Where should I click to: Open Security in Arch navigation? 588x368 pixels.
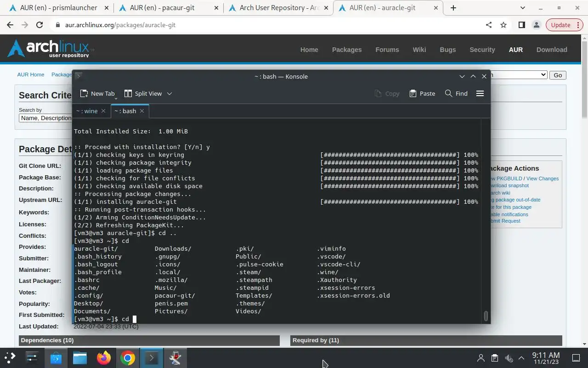pyautogui.click(x=482, y=50)
